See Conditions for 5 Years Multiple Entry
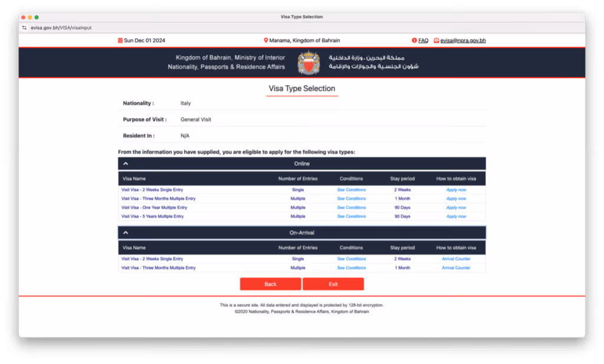This screenshot has width=604, height=364. coord(352,217)
